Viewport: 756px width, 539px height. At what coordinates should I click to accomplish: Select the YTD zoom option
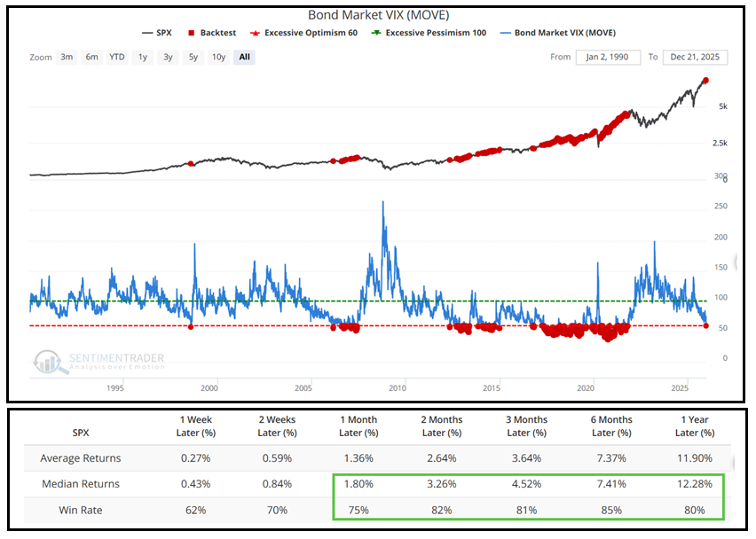point(117,57)
